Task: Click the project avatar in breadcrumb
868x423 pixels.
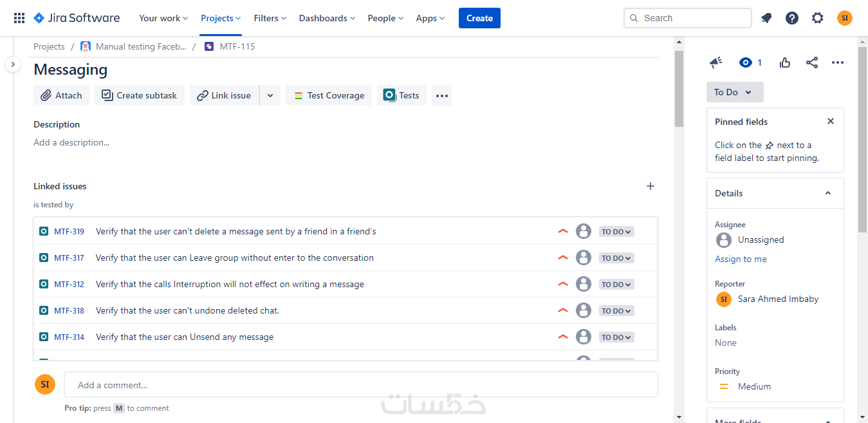Action: 86,46
